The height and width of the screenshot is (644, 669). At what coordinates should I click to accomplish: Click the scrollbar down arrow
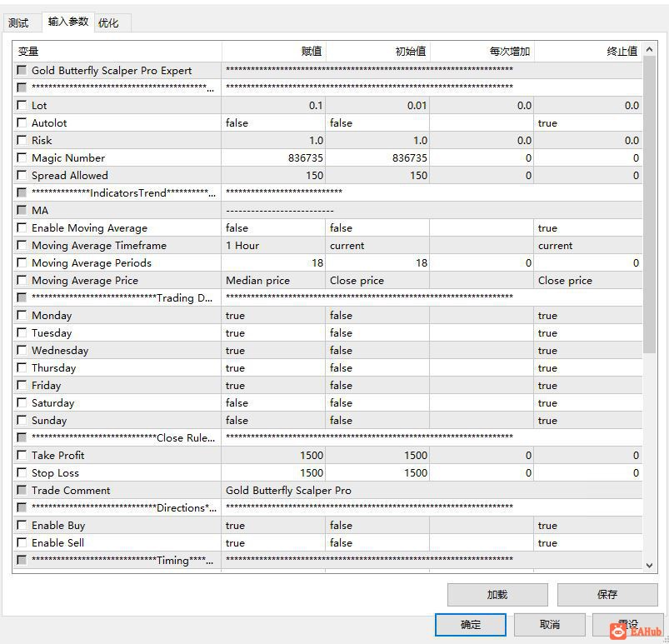(649, 566)
